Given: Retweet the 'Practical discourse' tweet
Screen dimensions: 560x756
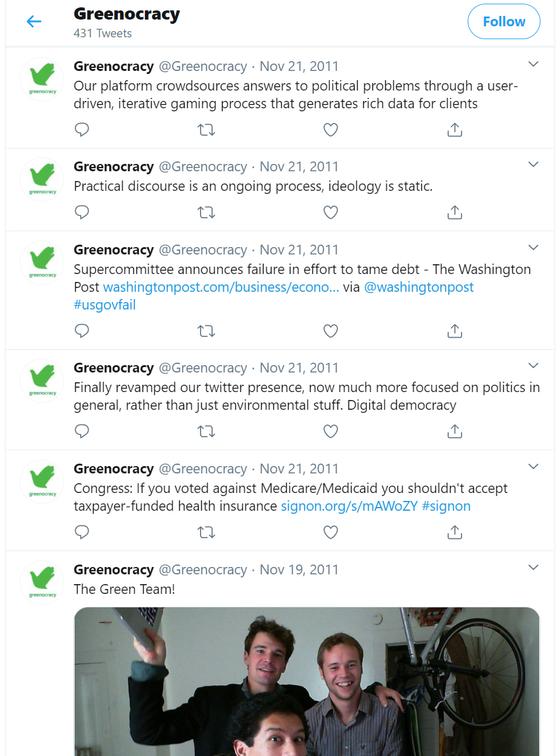Looking at the screenshot, I should point(207,212).
